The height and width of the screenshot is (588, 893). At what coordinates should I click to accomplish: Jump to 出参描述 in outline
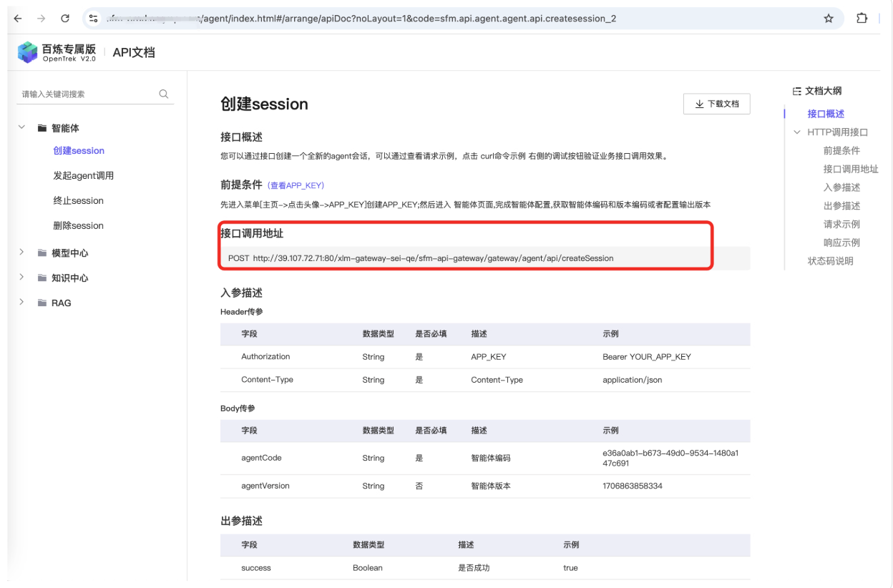coord(841,206)
